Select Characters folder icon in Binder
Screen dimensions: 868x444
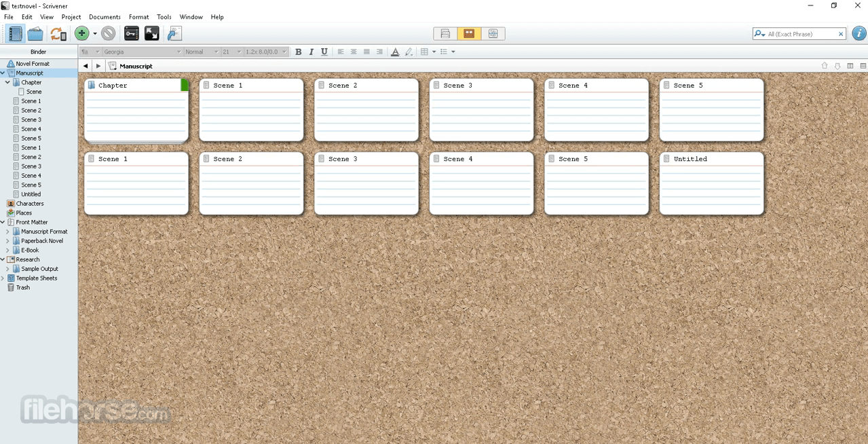tap(11, 204)
